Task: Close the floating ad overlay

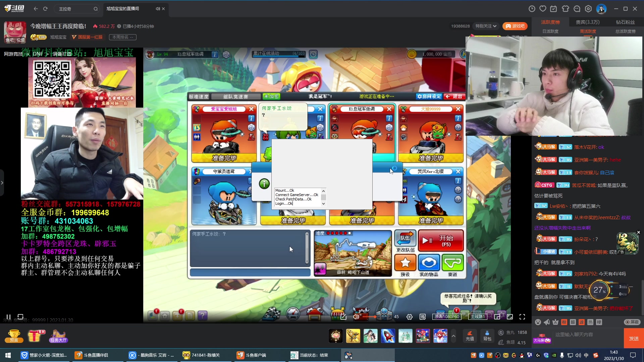Action: tap(639, 232)
